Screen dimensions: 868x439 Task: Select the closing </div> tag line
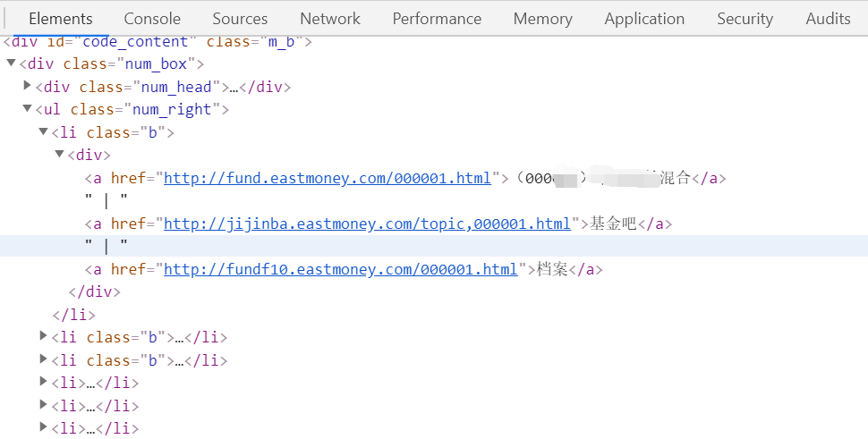94,292
